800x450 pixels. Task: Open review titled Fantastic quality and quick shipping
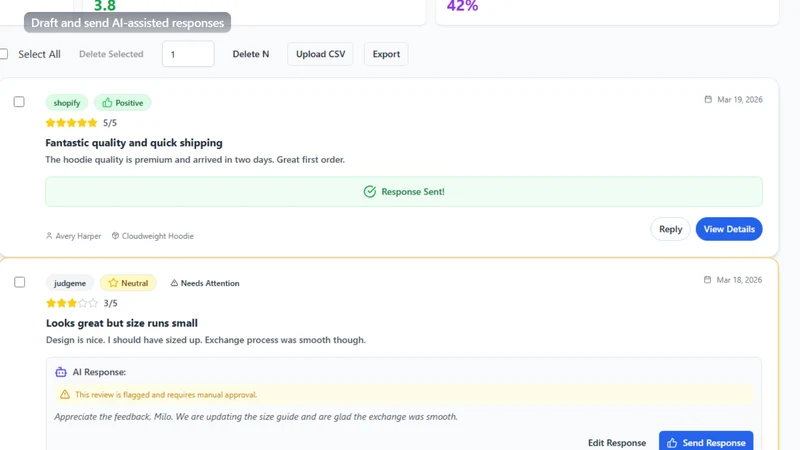click(134, 143)
